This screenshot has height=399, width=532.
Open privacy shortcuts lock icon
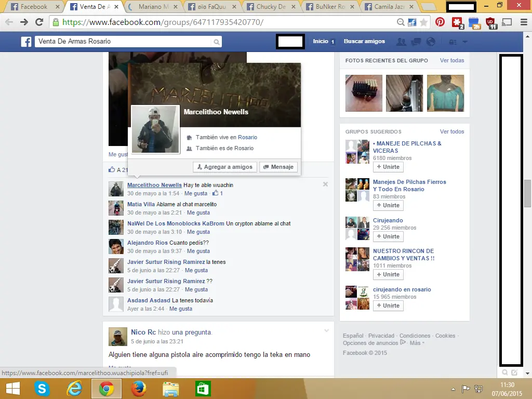coord(453,42)
